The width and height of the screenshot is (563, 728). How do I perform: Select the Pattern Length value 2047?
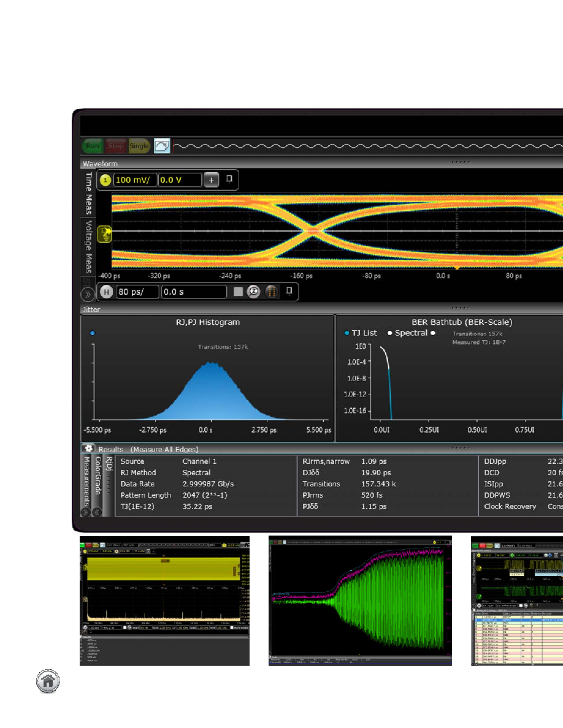pyautogui.click(x=205, y=495)
